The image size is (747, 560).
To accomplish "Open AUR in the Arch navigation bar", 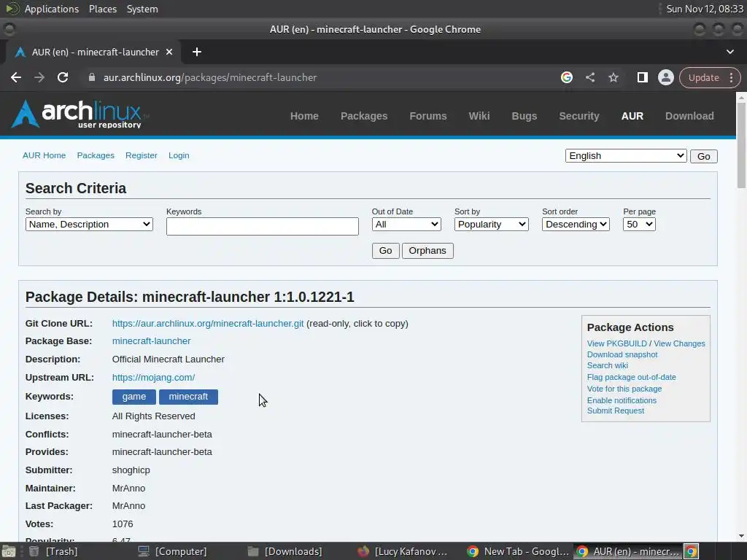I will pyautogui.click(x=632, y=116).
